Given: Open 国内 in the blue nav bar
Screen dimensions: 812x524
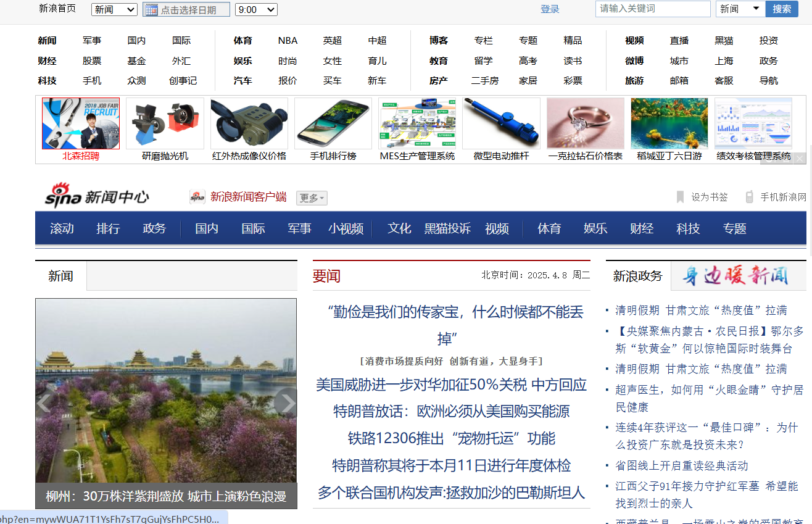Looking at the screenshot, I should (x=207, y=228).
